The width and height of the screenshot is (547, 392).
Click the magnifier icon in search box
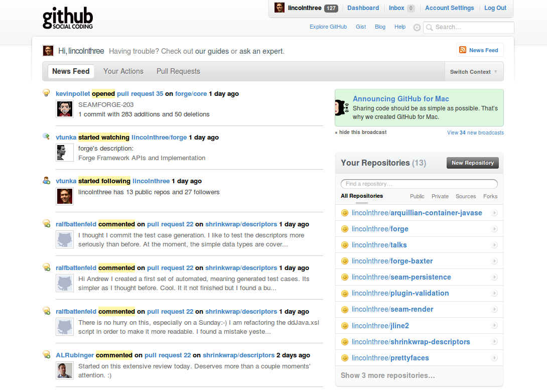pyautogui.click(x=430, y=27)
